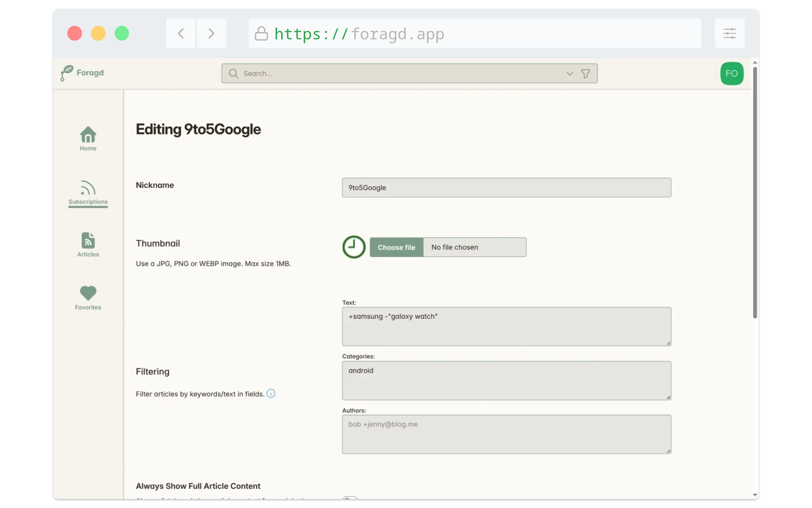The width and height of the screenshot is (812, 508).
Task: Click the scrollbar down arrow
Action: point(755,495)
